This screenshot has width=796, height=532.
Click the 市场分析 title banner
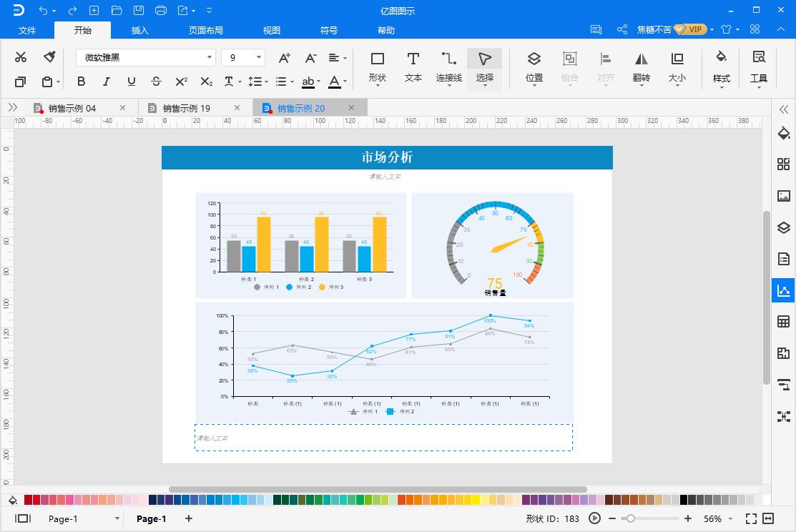[387, 157]
